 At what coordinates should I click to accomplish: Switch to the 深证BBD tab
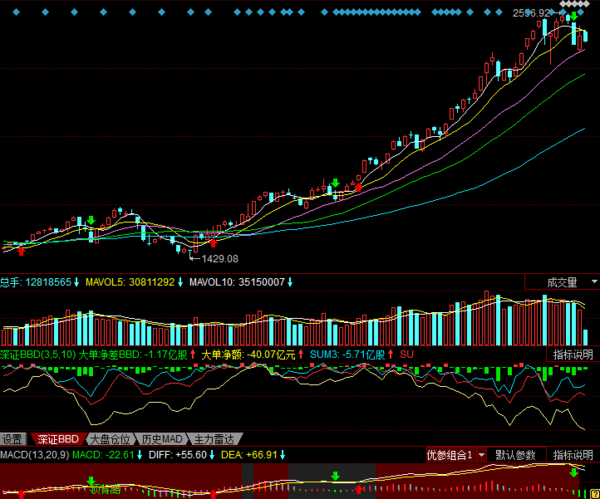(57, 439)
